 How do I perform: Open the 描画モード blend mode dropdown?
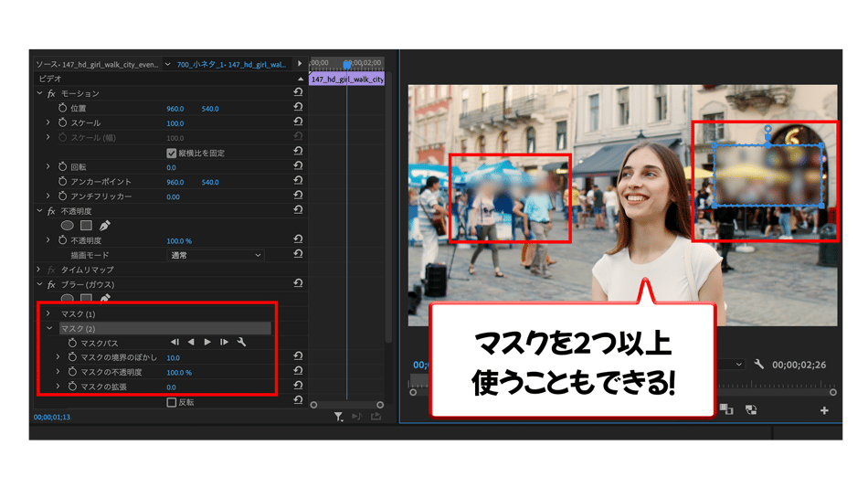(216, 255)
